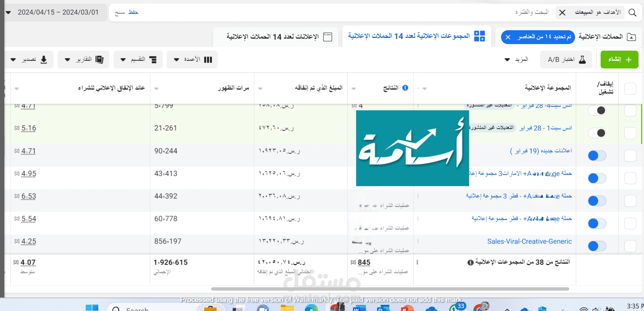Viewport: 644px width, 311px height.
Task: Open النتائج column header arrow
Action: click(353, 88)
